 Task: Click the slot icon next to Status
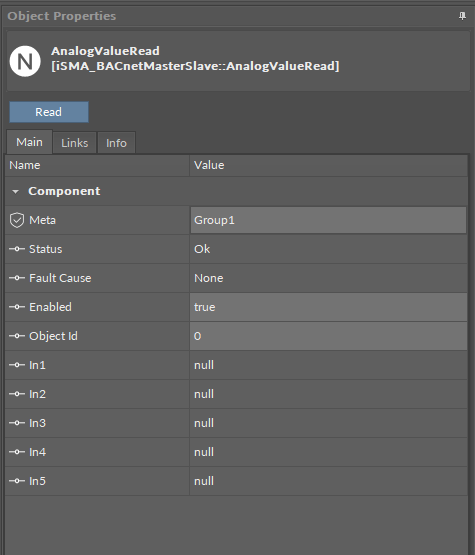click(x=17, y=249)
